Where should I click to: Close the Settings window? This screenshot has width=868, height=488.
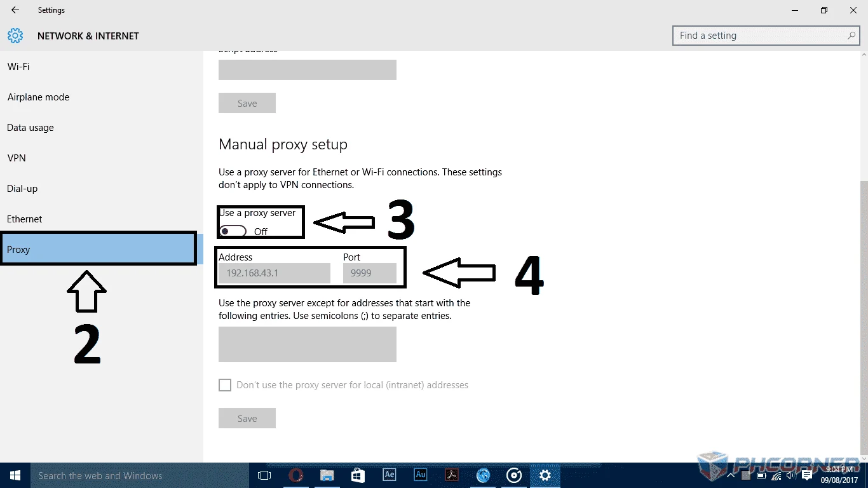pos(853,10)
